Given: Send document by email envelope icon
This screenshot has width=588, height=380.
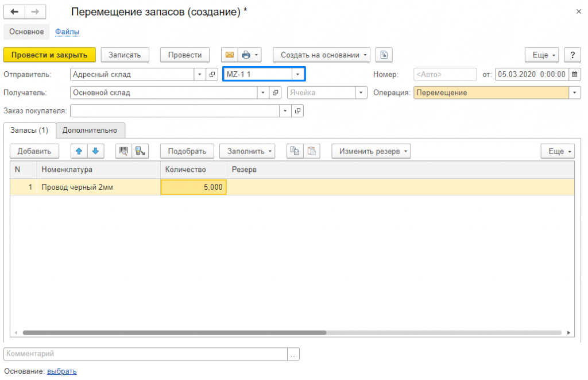Looking at the screenshot, I should (230, 55).
